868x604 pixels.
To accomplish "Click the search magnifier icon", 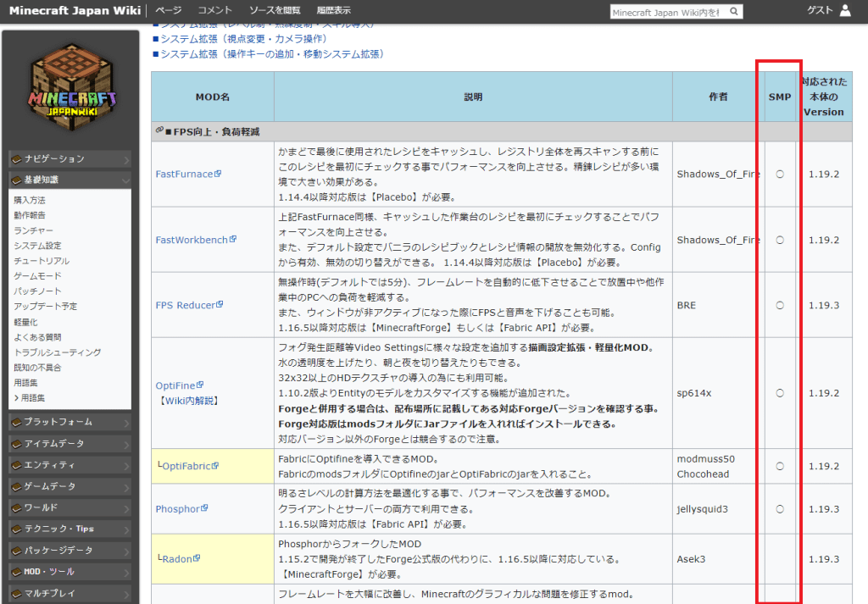I will point(733,11).
